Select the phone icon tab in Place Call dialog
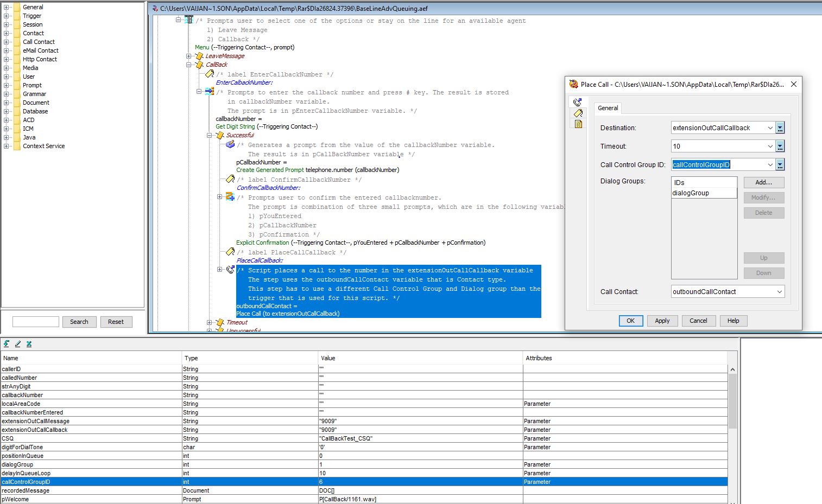Screen dimensions: 822x504 [577, 102]
